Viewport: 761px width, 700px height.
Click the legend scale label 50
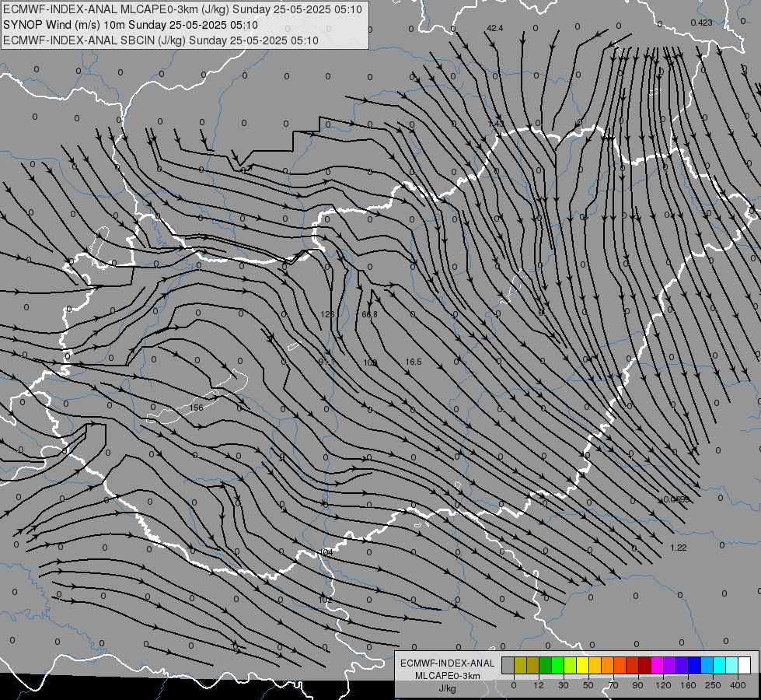(588, 685)
